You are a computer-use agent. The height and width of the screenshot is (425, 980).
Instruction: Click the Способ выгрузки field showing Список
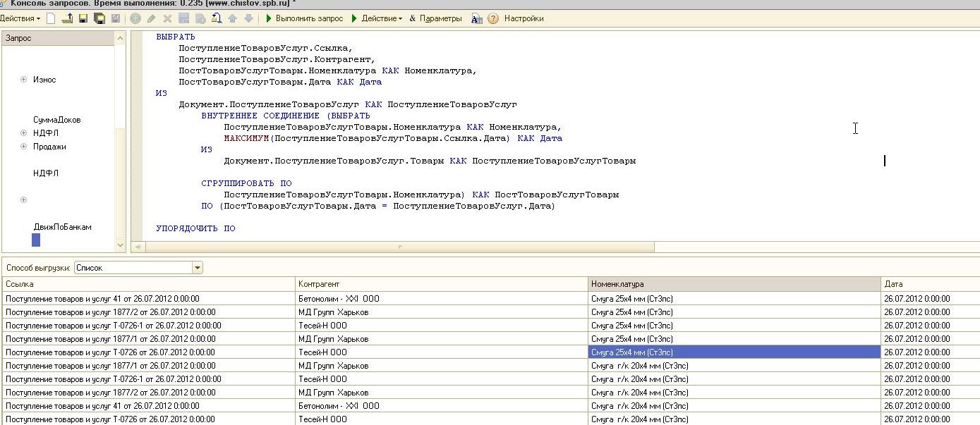point(133,268)
